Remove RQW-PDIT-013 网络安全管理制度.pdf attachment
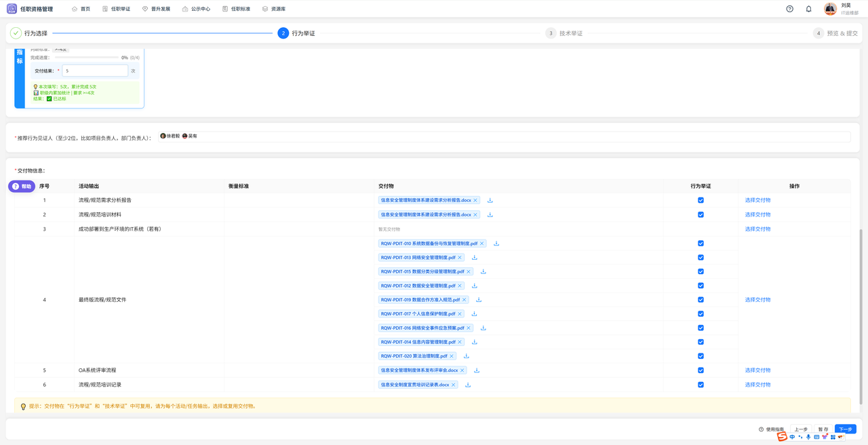The width and height of the screenshot is (868, 445). [460, 258]
